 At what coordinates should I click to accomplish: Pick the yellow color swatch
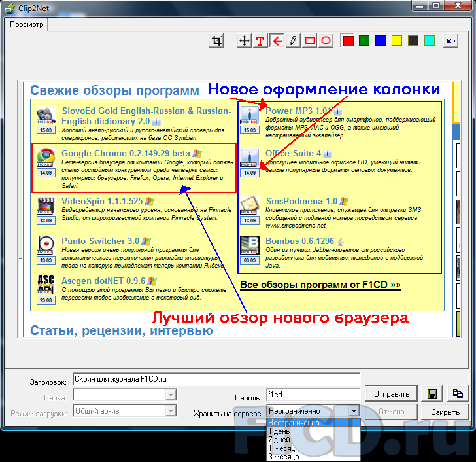tap(397, 41)
